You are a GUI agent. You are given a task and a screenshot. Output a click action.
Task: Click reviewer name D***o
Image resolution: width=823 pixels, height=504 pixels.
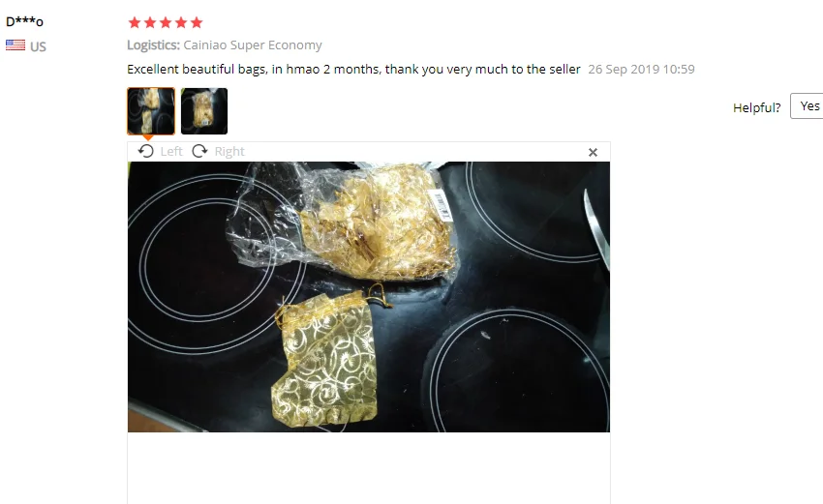click(x=24, y=21)
